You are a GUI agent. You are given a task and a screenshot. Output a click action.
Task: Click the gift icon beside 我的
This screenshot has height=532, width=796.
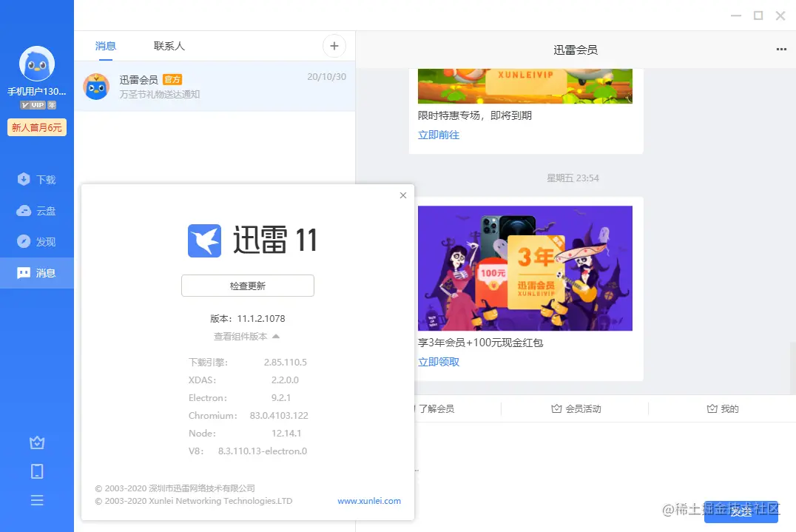(x=712, y=408)
